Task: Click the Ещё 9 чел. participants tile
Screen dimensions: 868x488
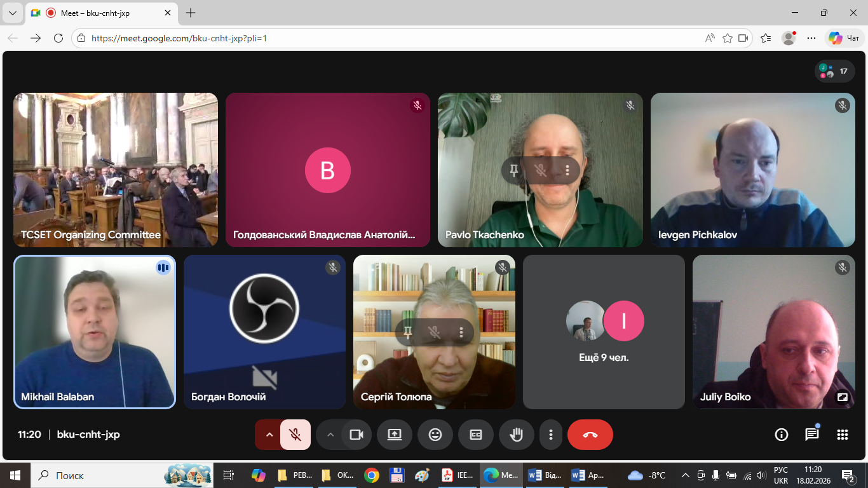Action: click(604, 332)
